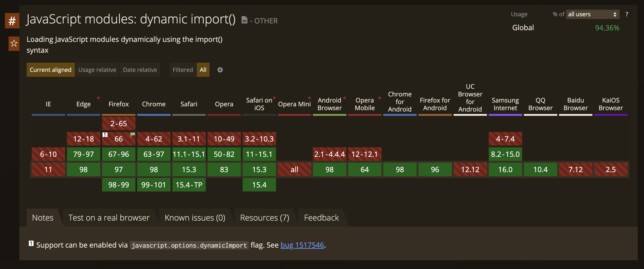Click the Edge column asterisk note
Viewport: 644px width, 269px height.
point(98,98)
